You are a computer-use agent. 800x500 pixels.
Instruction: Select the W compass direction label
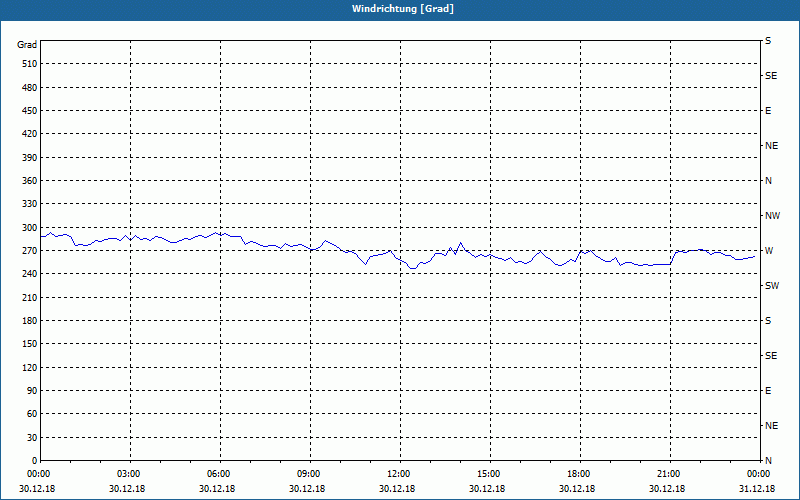pos(769,251)
